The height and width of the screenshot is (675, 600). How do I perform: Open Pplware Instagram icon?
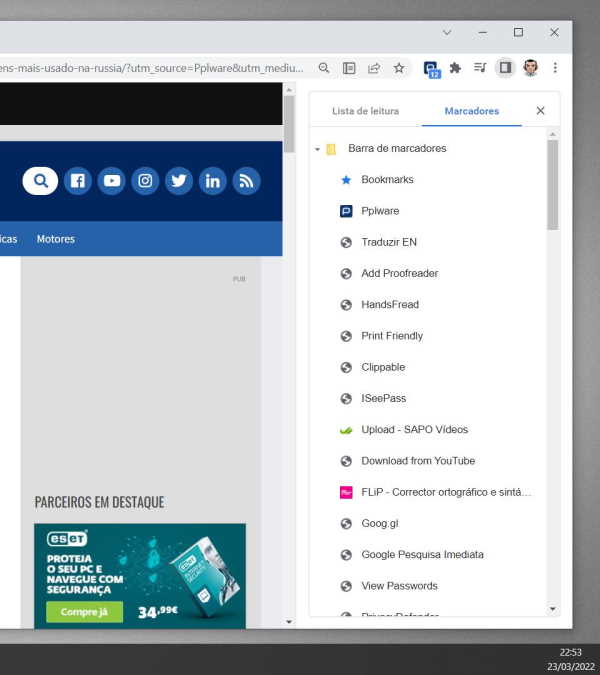145,181
